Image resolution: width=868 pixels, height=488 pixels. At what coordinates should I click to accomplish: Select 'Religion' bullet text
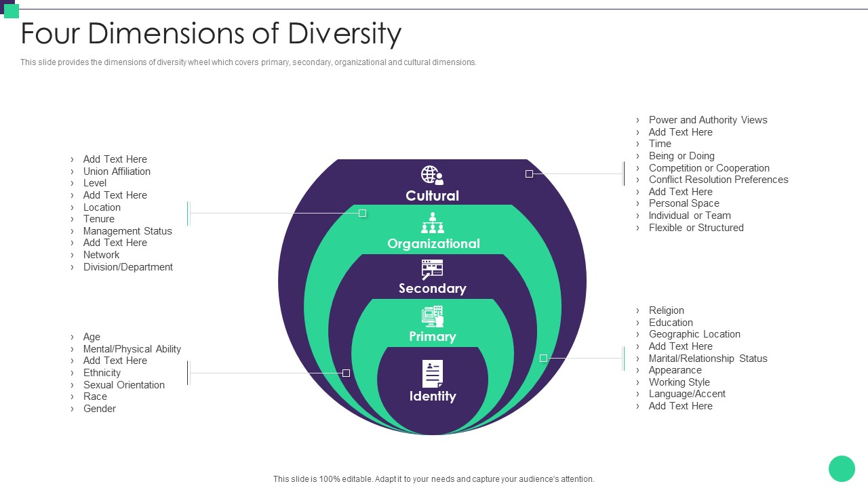[667, 310]
